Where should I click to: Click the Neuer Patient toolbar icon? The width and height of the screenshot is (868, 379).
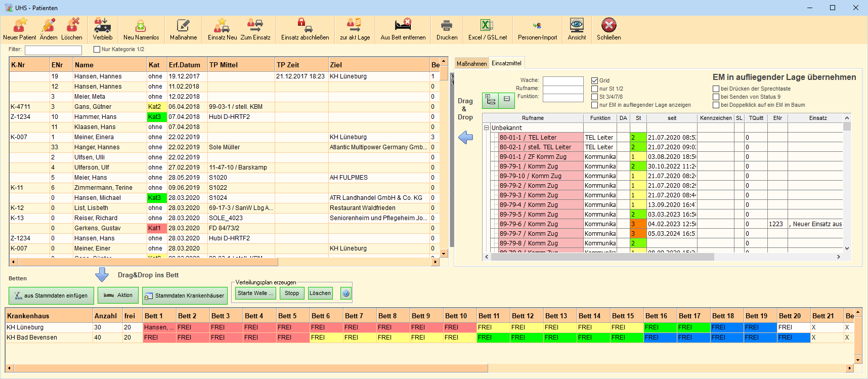[x=20, y=29]
